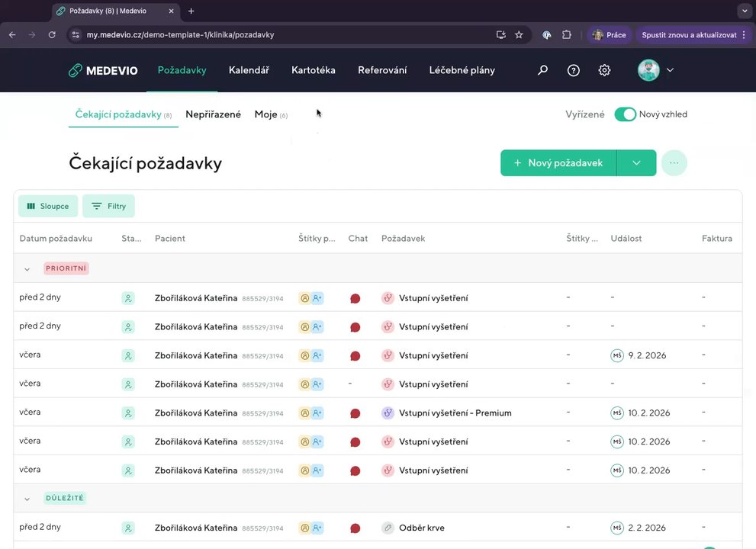
Task: Click the event date 2. 2. 2026
Action: (647, 528)
